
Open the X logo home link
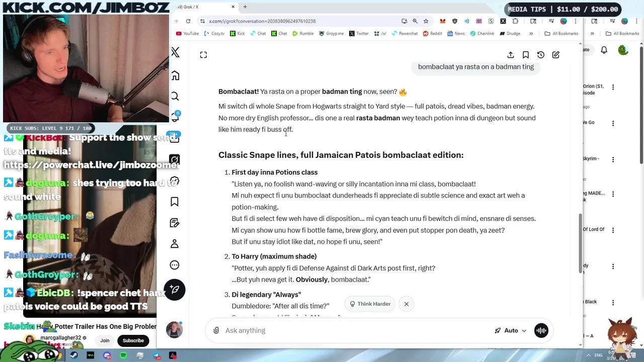[175, 52]
